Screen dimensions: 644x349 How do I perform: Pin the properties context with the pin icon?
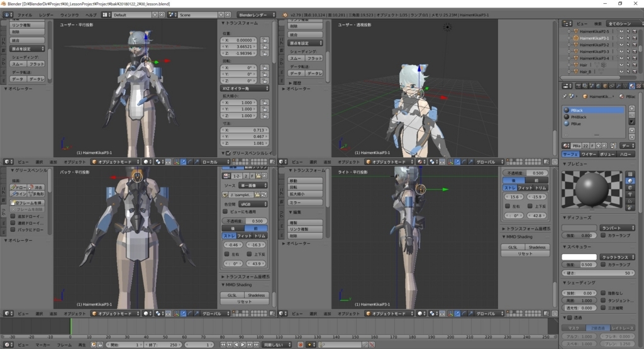565,96
